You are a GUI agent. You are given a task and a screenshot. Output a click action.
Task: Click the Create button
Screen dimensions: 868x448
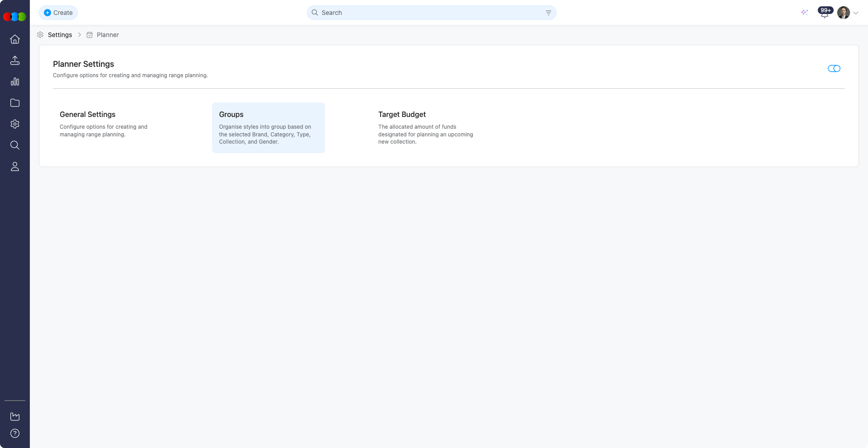point(58,13)
